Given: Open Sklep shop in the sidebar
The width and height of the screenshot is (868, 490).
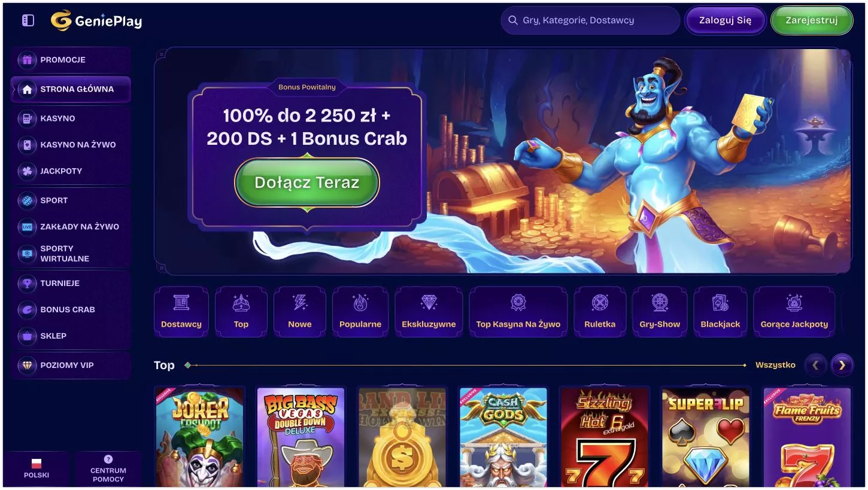Looking at the screenshot, I should point(71,336).
